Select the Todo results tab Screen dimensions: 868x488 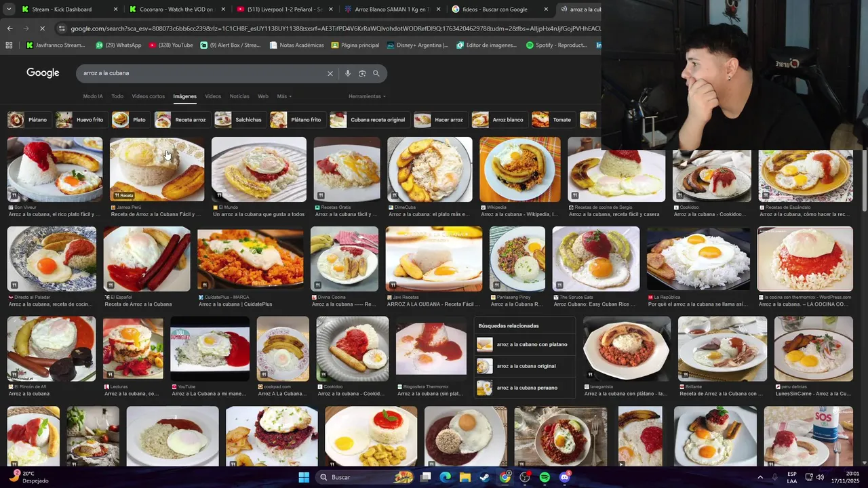click(x=117, y=96)
